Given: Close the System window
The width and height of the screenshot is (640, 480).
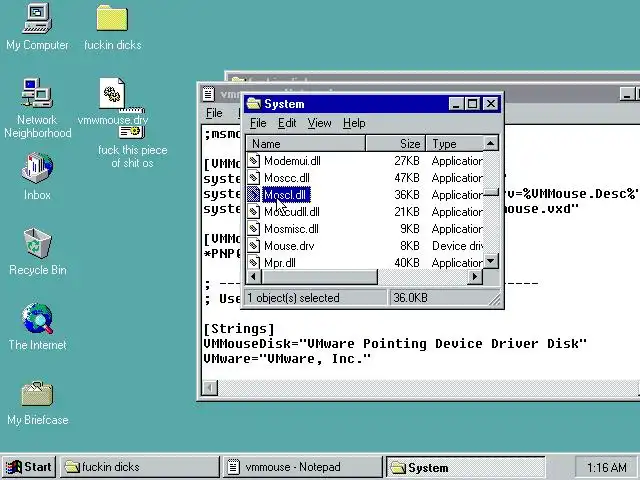Looking at the screenshot, I should tap(491, 104).
